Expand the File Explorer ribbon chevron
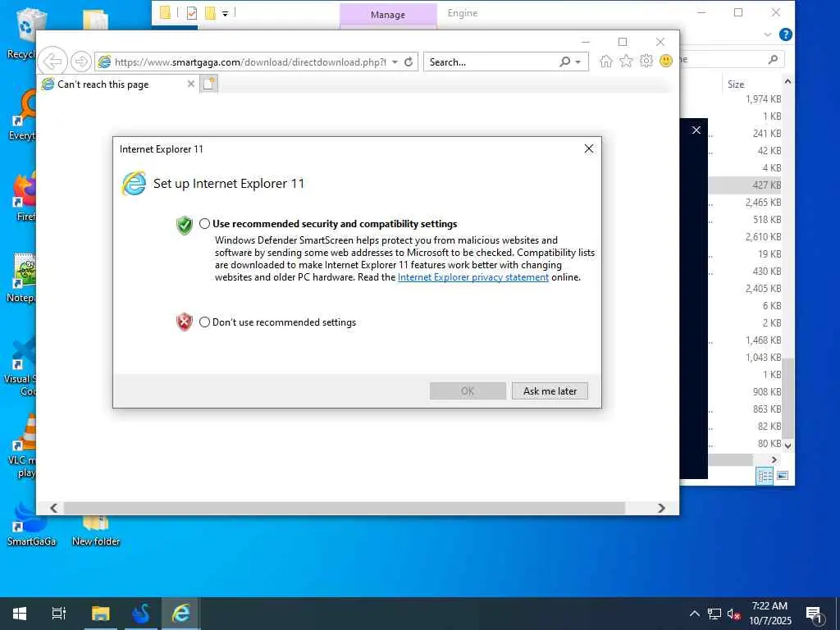This screenshot has width=840, height=630. coord(767,34)
